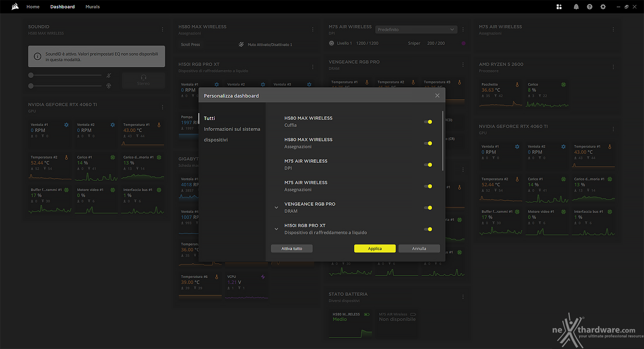Click HS80 battery Medio status
Viewport: 644px width, 349px height.
pyautogui.click(x=340, y=319)
